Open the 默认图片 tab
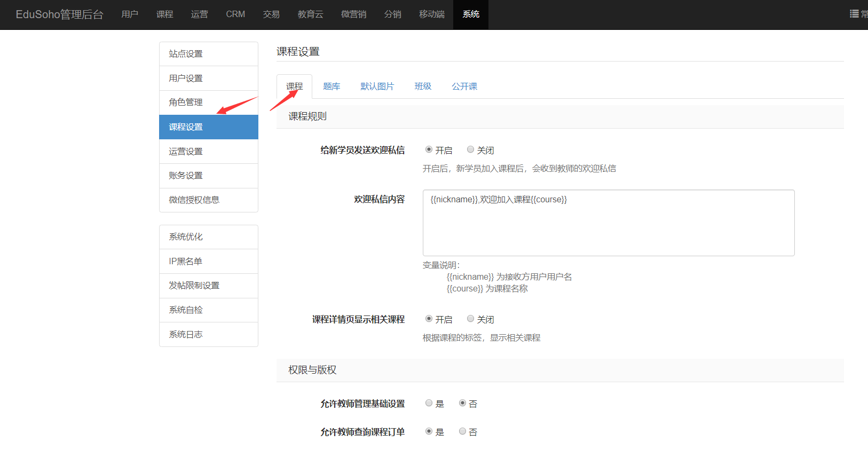The image size is (868, 450). coord(377,86)
